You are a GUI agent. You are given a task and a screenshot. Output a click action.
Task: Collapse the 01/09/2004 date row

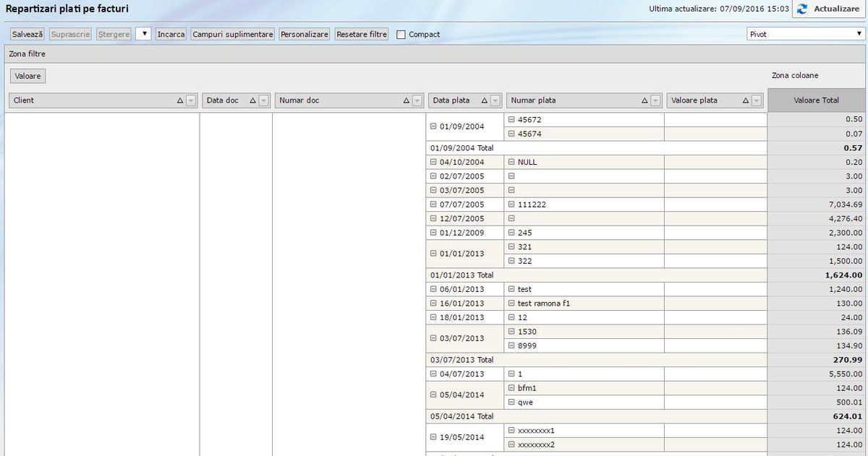(434, 126)
